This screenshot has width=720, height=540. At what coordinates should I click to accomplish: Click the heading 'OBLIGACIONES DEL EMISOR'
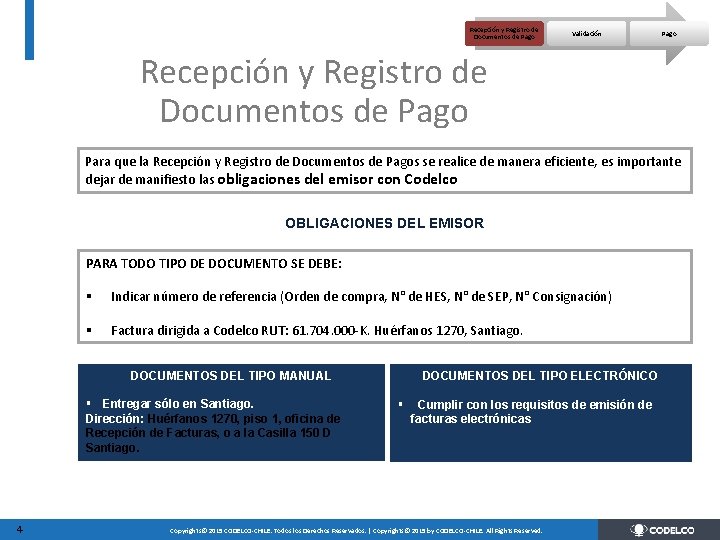pos(384,223)
